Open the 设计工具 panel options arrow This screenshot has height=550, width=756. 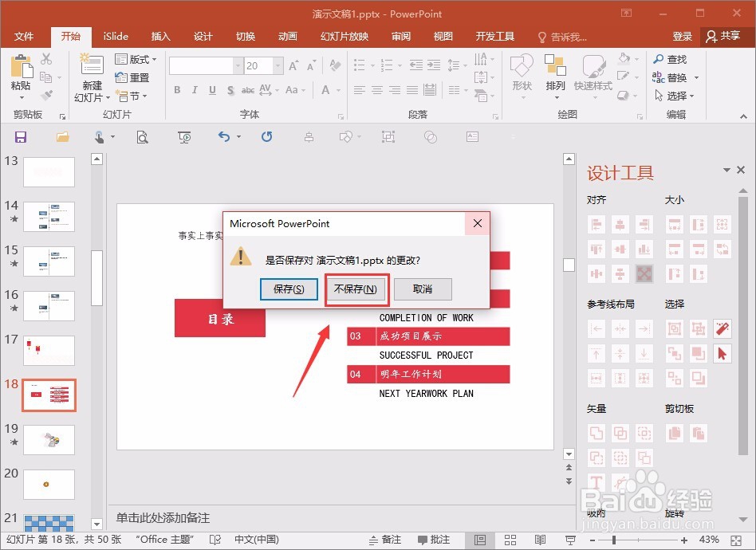[726, 170]
